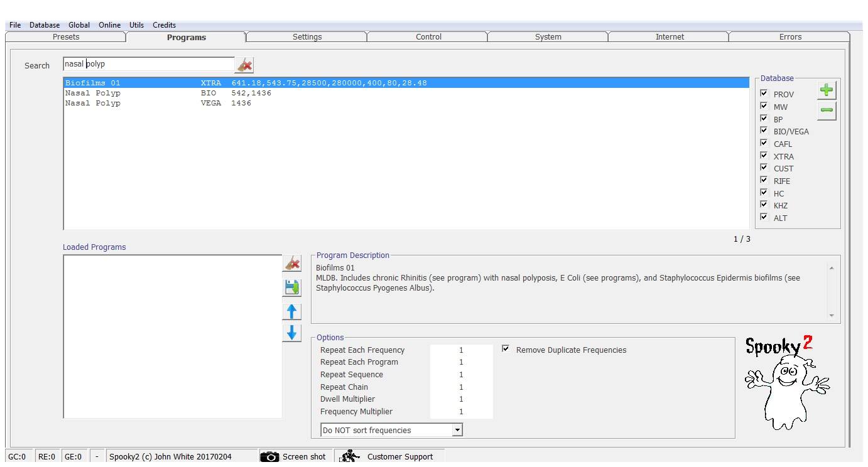Click the Dwell Multiplier value
Screen dimensions: 868x467
(x=461, y=399)
